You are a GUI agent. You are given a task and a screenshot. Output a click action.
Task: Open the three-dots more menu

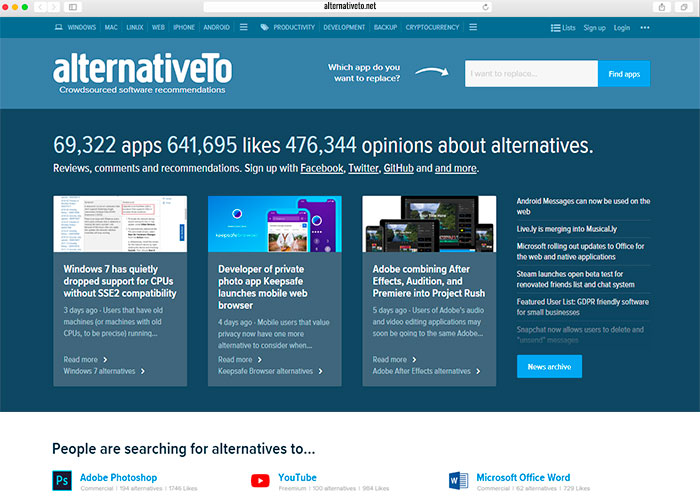point(645,28)
